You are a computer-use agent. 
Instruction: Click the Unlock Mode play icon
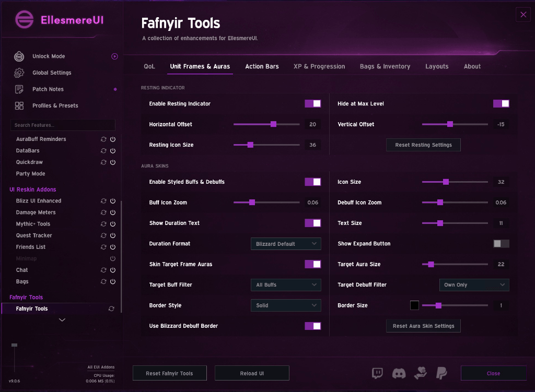pos(114,56)
